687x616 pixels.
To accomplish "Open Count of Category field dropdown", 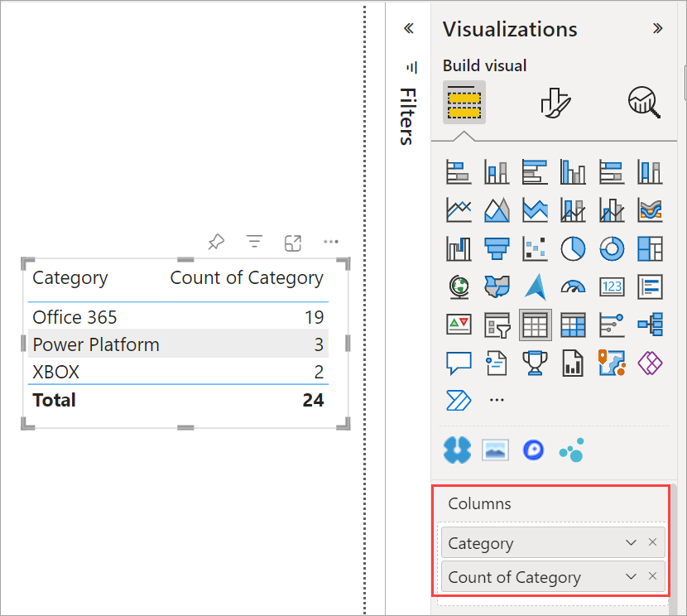I will [631, 576].
